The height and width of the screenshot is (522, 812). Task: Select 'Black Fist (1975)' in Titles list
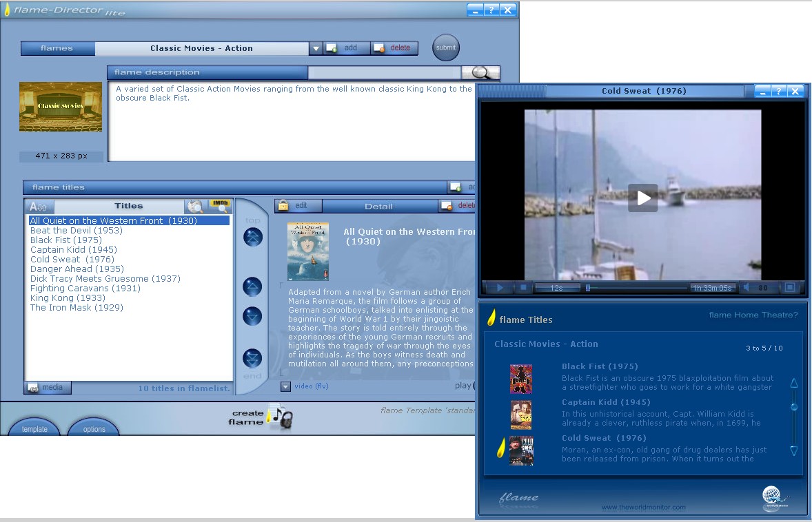(x=65, y=240)
